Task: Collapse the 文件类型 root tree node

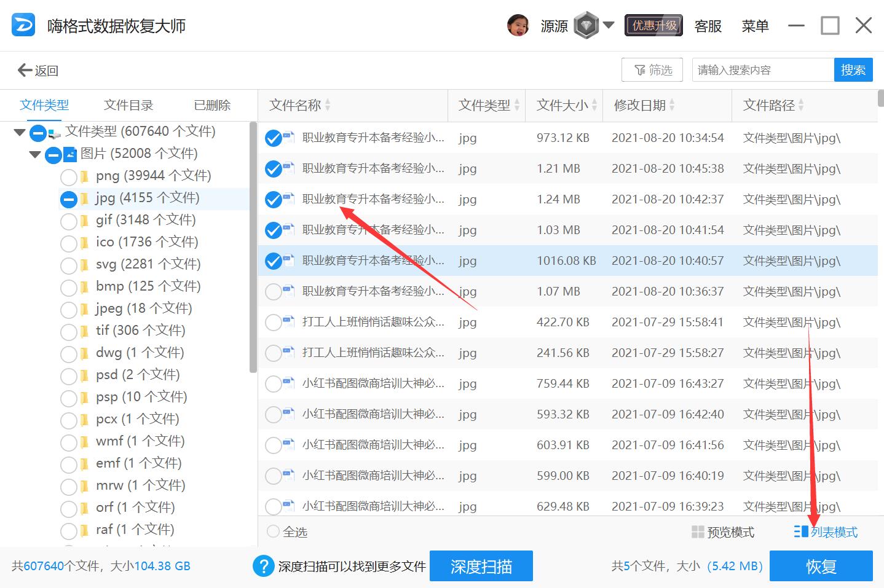Action: pyautogui.click(x=20, y=132)
